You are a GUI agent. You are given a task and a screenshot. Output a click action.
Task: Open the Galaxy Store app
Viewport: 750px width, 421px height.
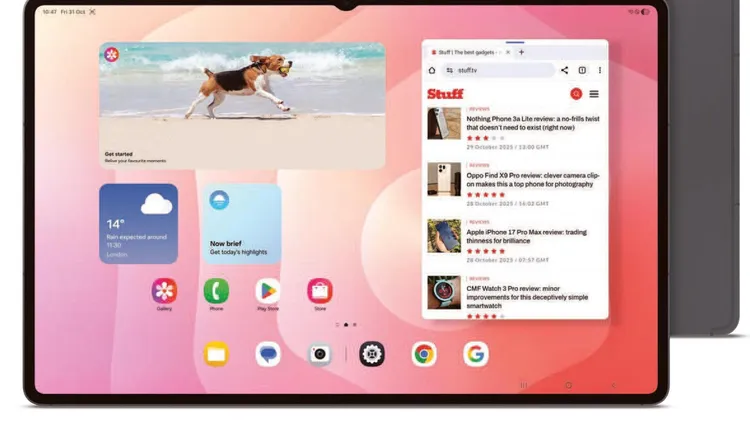pos(320,291)
